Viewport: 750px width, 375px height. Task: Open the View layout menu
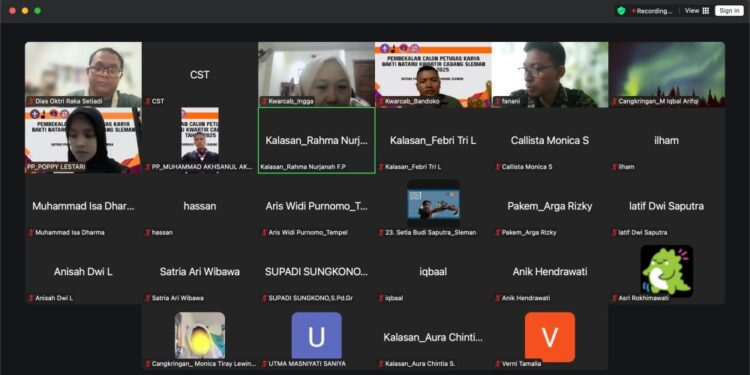pyautogui.click(x=696, y=11)
